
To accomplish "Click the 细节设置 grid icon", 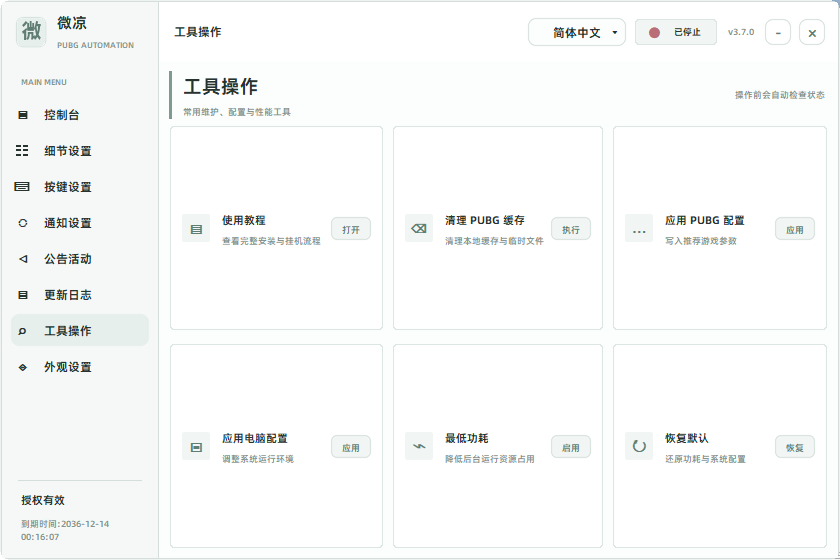I will pos(22,151).
